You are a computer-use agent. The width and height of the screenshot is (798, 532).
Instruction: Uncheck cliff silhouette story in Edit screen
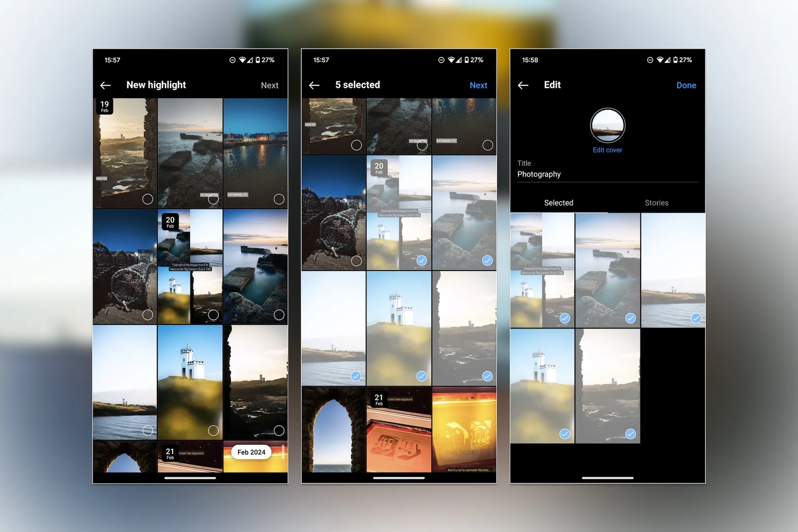(x=630, y=434)
